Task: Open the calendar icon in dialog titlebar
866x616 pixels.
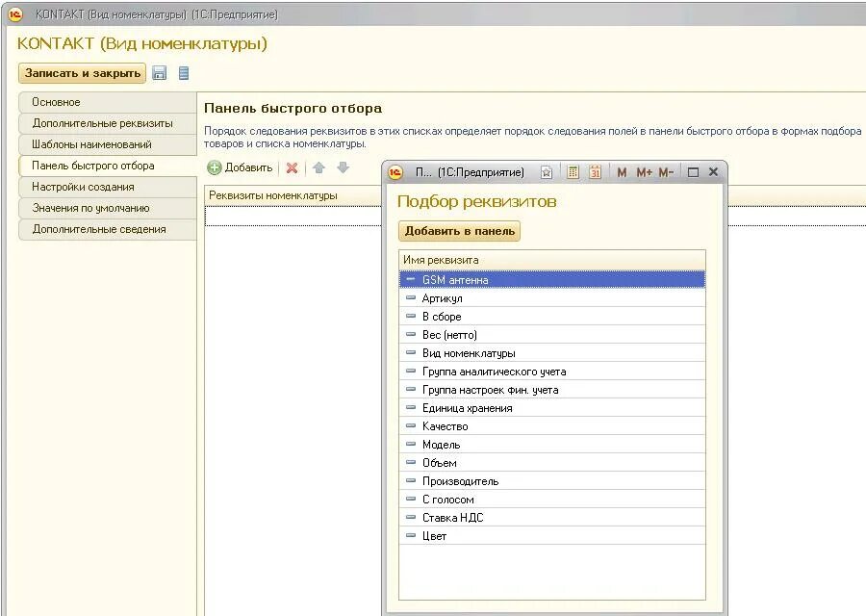Action: click(595, 172)
